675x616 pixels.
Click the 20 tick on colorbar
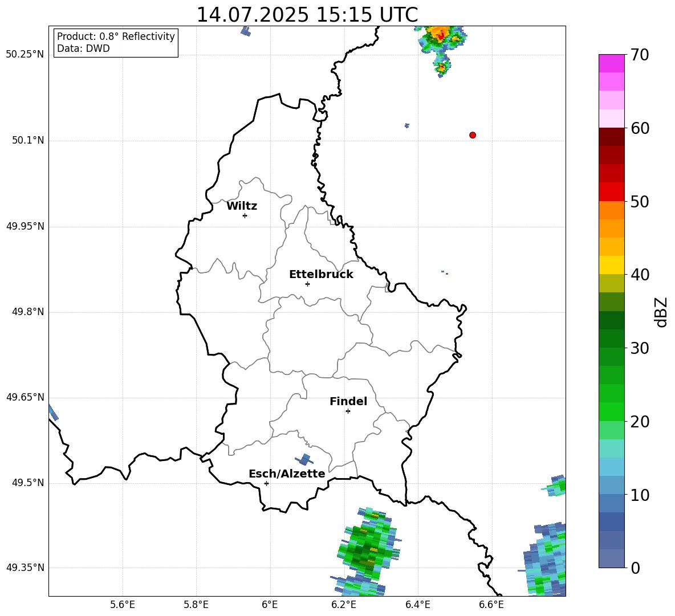click(x=640, y=421)
